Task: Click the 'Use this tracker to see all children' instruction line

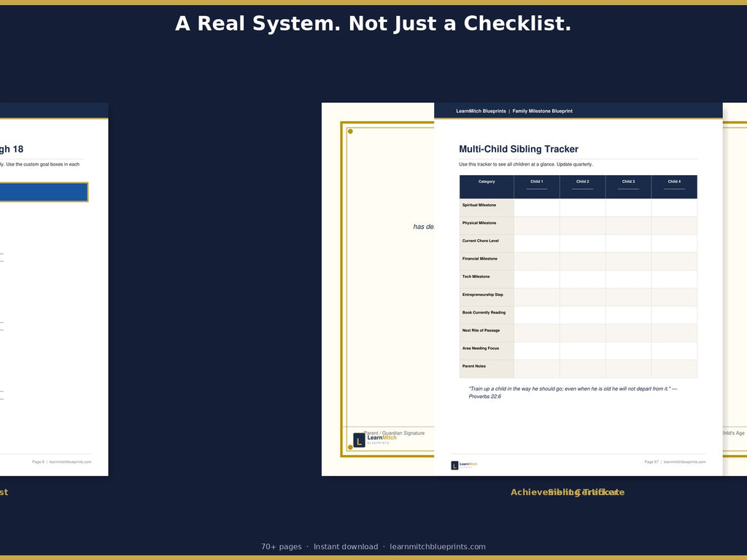Action: point(525,164)
